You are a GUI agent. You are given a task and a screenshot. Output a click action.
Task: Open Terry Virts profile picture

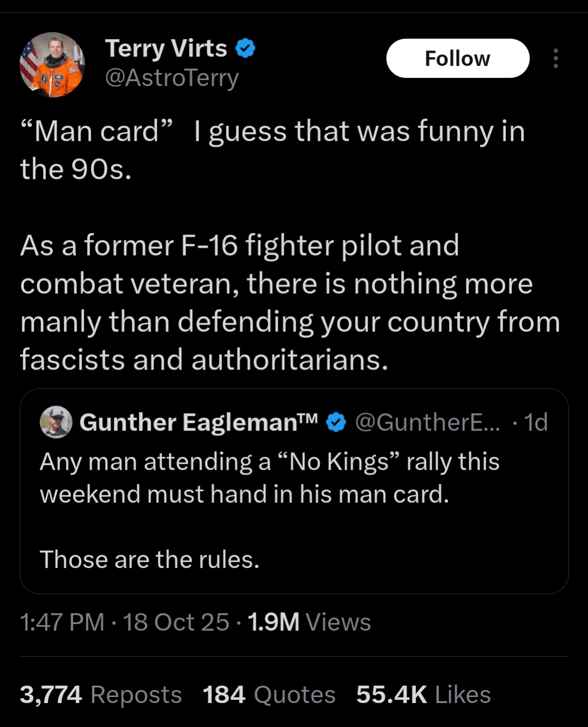pos(52,64)
